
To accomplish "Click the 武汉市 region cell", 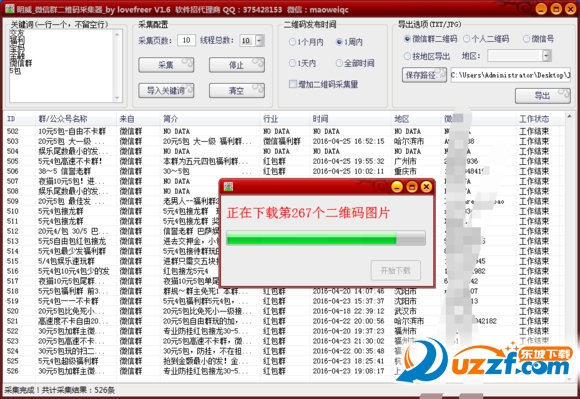I will click(x=405, y=311).
